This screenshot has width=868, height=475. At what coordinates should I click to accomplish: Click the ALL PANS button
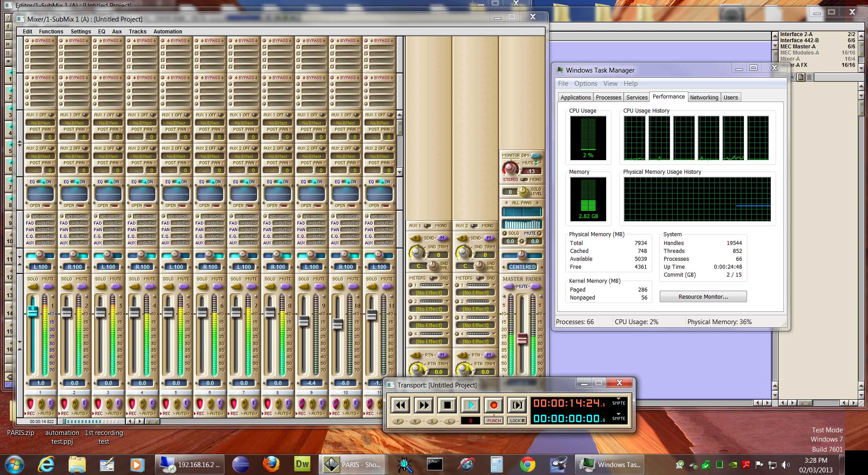(522, 203)
